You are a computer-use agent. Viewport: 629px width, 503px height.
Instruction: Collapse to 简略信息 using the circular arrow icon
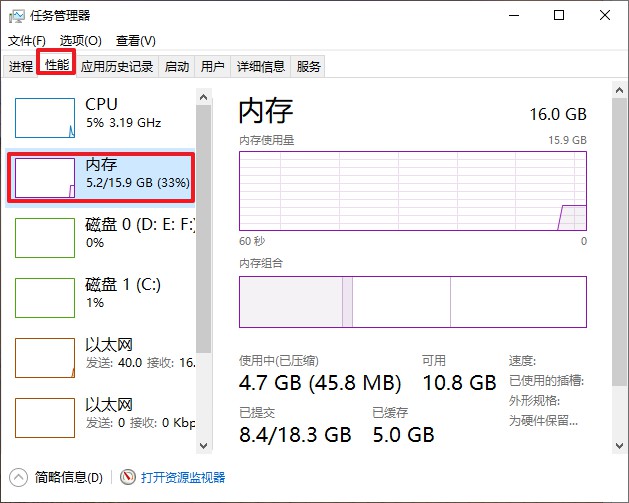coord(18,477)
